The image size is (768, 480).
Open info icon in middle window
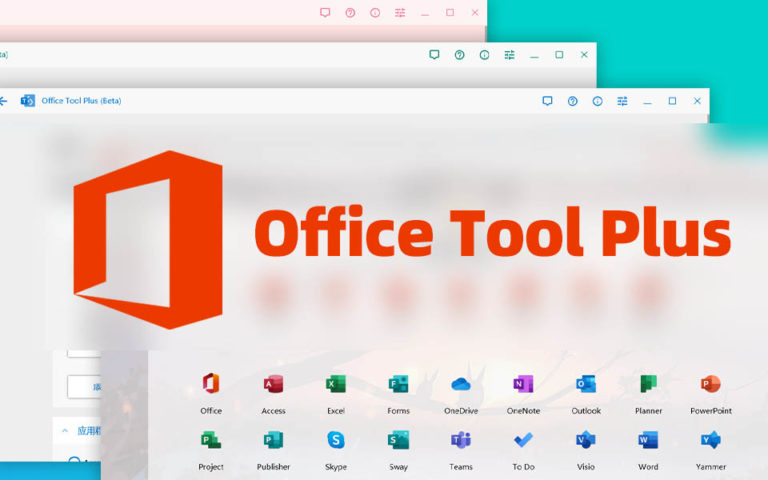pos(484,55)
